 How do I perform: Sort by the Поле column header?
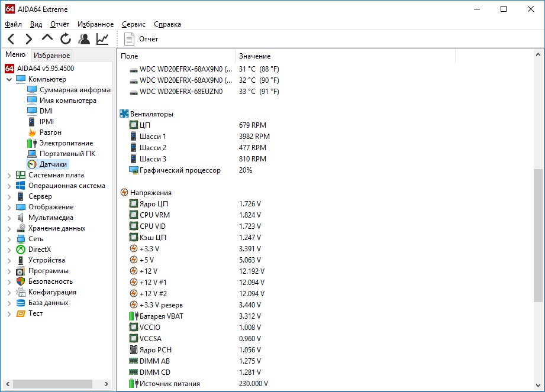(176, 56)
